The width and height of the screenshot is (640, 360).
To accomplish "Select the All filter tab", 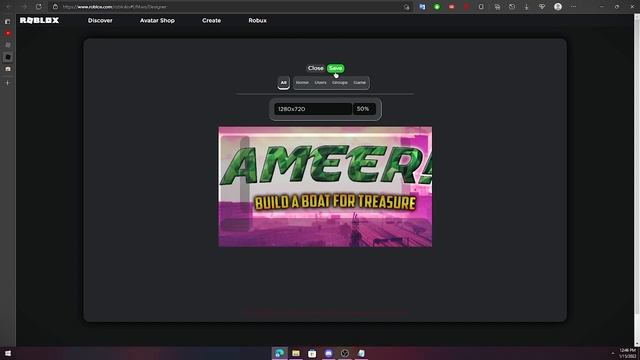I will (x=284, y=82).
